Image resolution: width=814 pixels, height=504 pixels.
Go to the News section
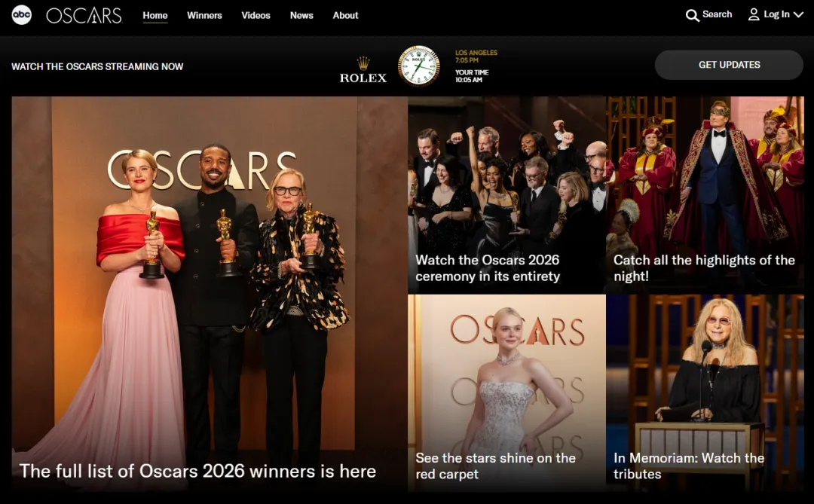point(301,16)
